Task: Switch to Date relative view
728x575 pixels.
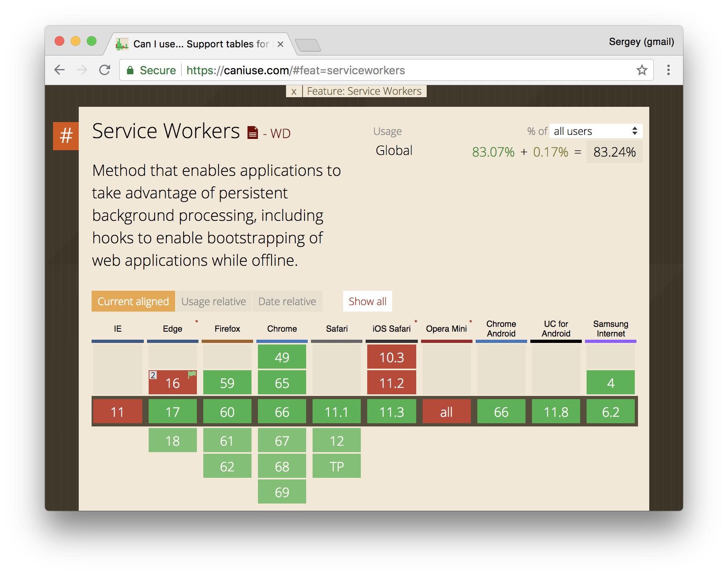Action: [287, 301]
